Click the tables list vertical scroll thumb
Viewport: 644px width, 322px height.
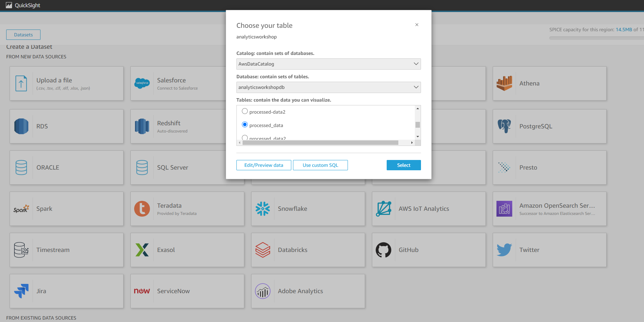tap(418, 125)
